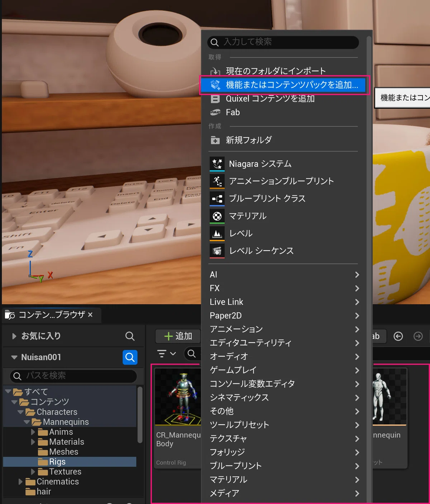Click the folder tree scrollbar
The height and width of the screenshot is (504, 430).
140,415
